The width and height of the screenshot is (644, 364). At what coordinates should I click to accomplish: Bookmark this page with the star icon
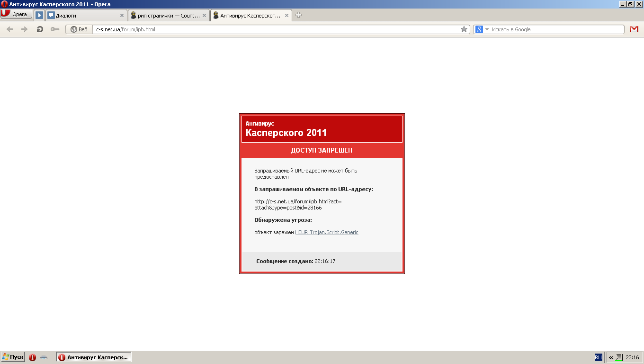click(x=464, y=29)
